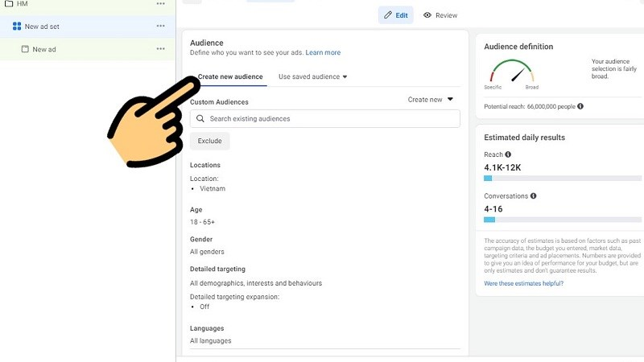Show info about Potential reach
This screenshot has width=644, height=362.
[580, 106]
